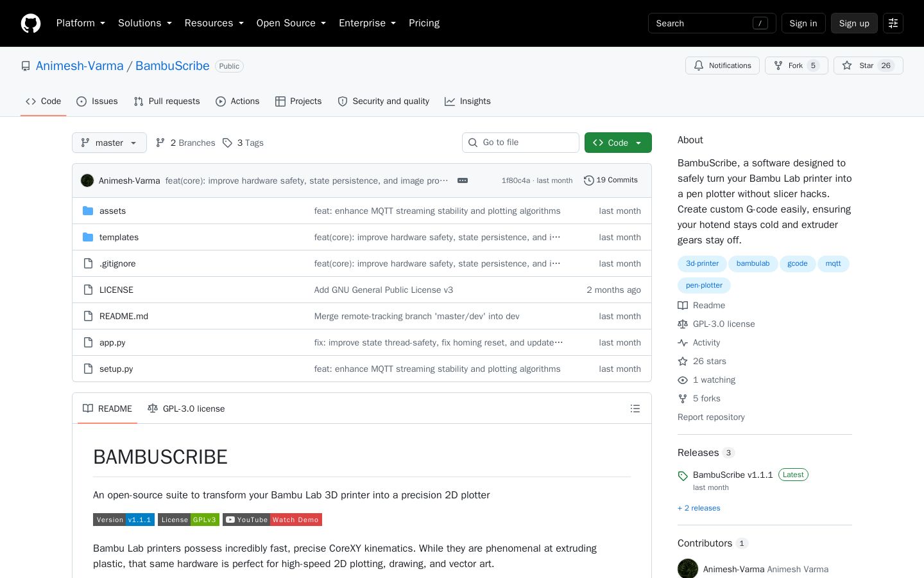
Task: Open the BambuScribe v1.1.1 release
Action: tap(733, 475)
